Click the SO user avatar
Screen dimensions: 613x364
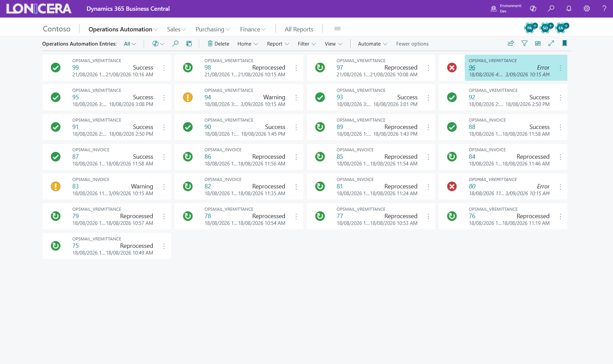pos(545,28)
